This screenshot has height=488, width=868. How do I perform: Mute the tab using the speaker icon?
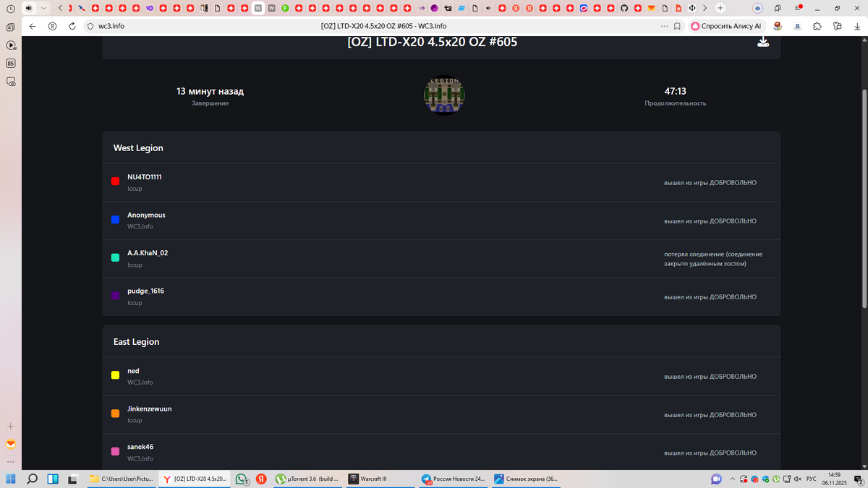pyautogui.click(x=29, y=8)
